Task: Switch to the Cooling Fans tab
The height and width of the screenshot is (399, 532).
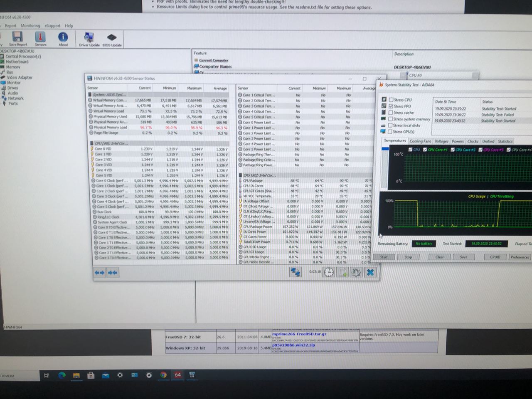Action: click(x=420, y=141)
